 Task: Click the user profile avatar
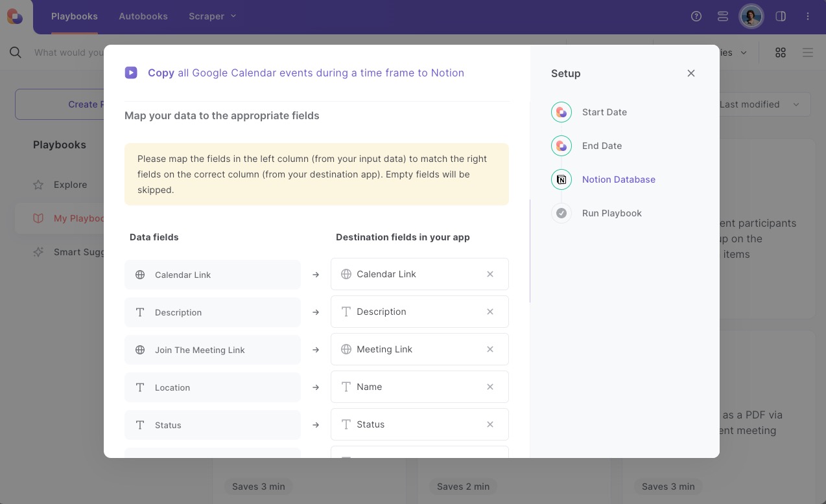point(751,16)
